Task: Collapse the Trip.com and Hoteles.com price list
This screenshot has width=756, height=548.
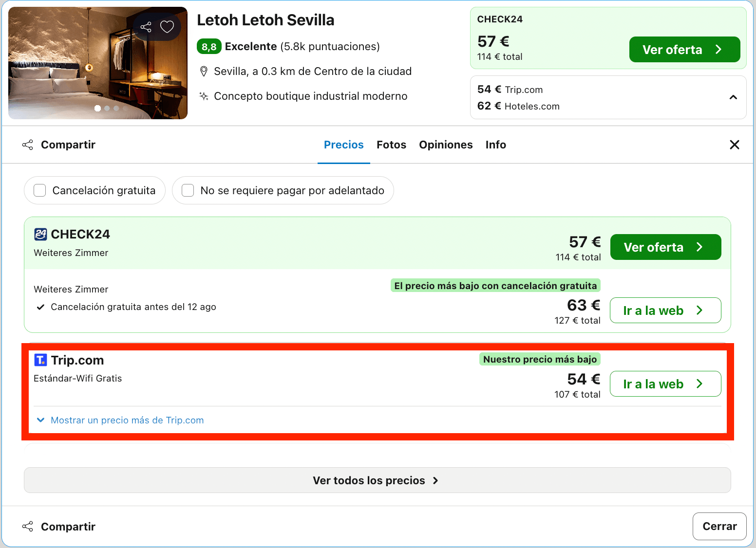Action: click(733, 97)
